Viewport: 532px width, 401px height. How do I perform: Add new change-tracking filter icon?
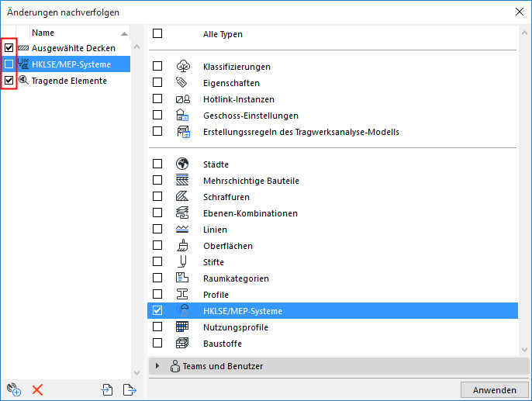(14, 389)
